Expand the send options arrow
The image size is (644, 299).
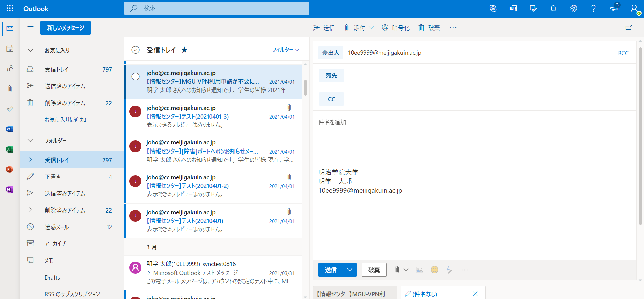point(350,270)
